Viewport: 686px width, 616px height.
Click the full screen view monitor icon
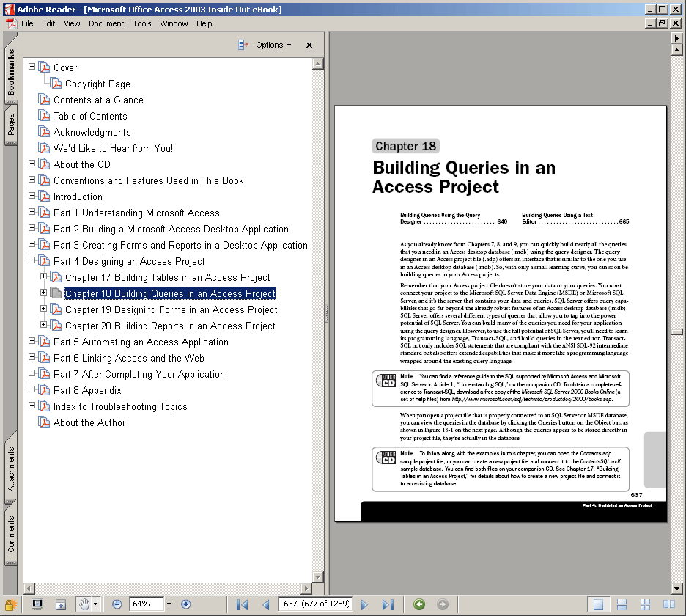37,604
